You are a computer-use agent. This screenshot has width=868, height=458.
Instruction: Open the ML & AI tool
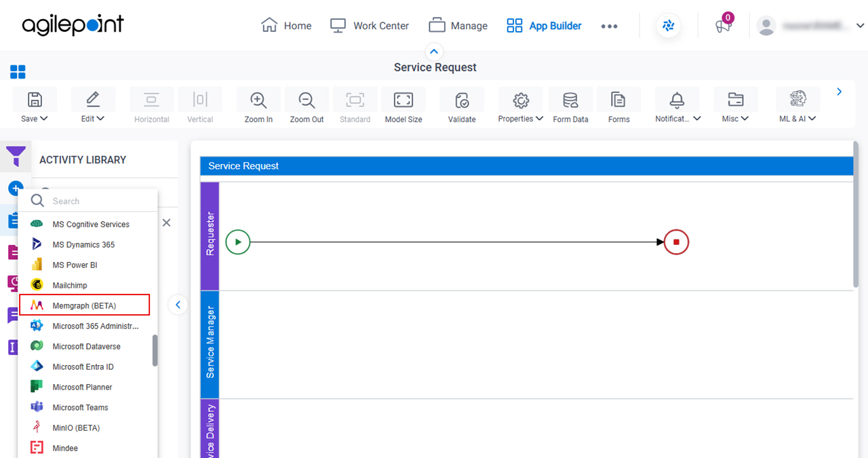[x=798, y=100]
